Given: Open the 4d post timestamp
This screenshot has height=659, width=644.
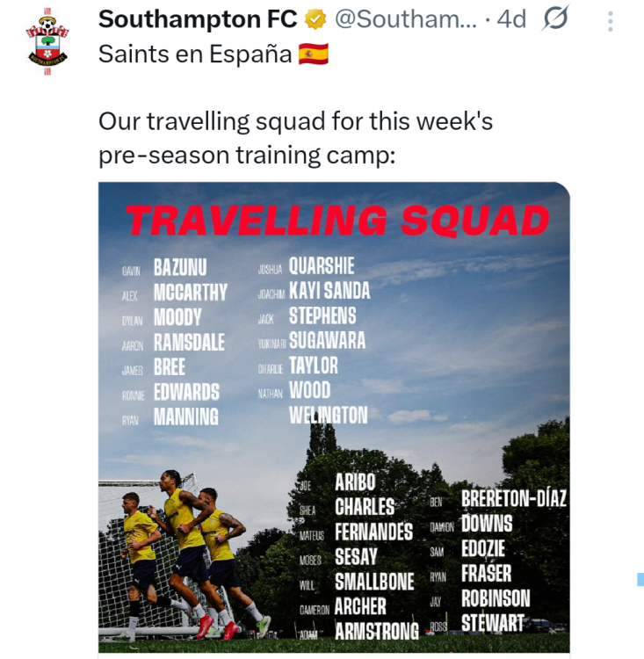Looking at the screenshot, I should 511,19.
